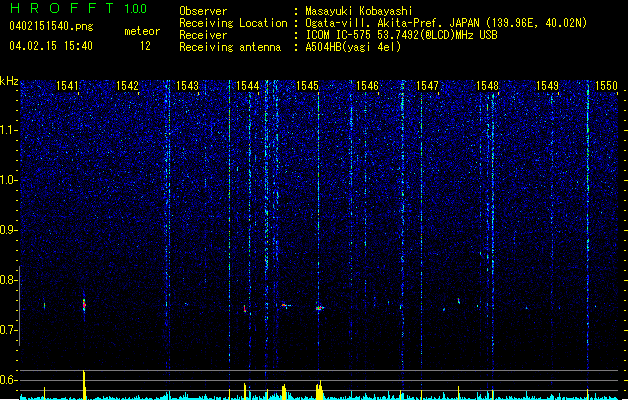
Task: Click the meteor count value 12
Action: tap(145, 46)
